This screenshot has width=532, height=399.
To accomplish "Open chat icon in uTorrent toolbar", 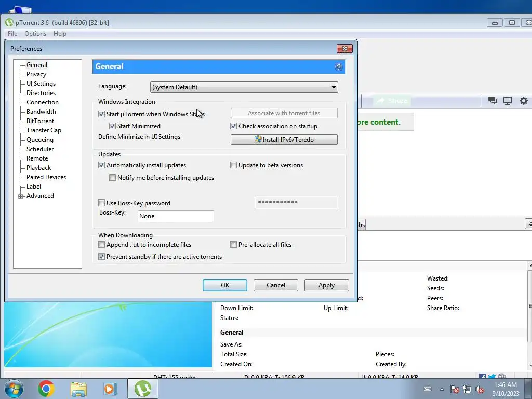I will click(x=492, y=101).
